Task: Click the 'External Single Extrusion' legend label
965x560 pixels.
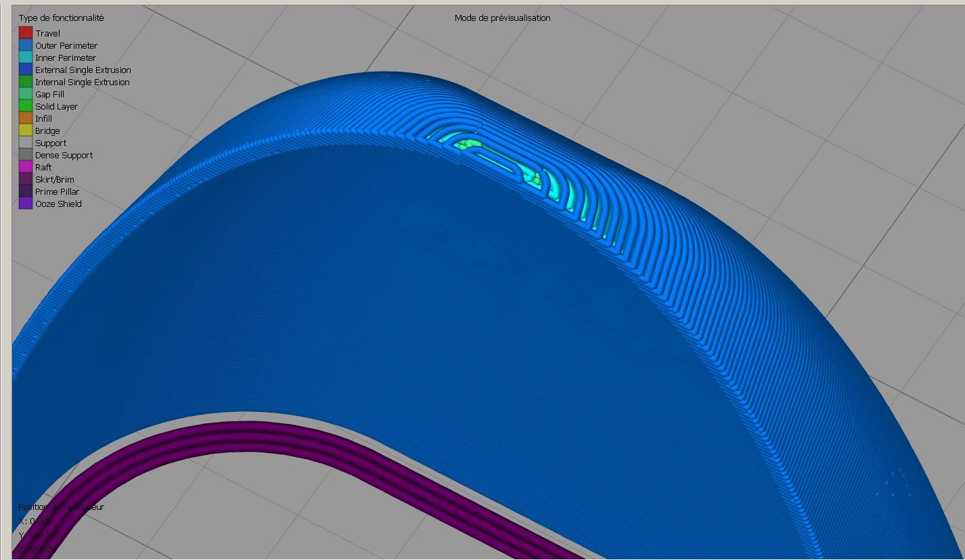Action: click(x=83, y=70)
